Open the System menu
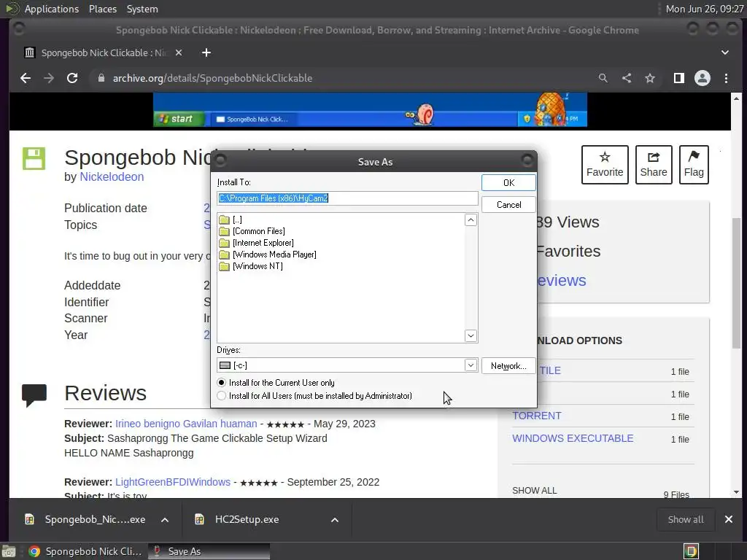Image resolution: width=747 pixels, height=560 pixels. click(142, 9)
